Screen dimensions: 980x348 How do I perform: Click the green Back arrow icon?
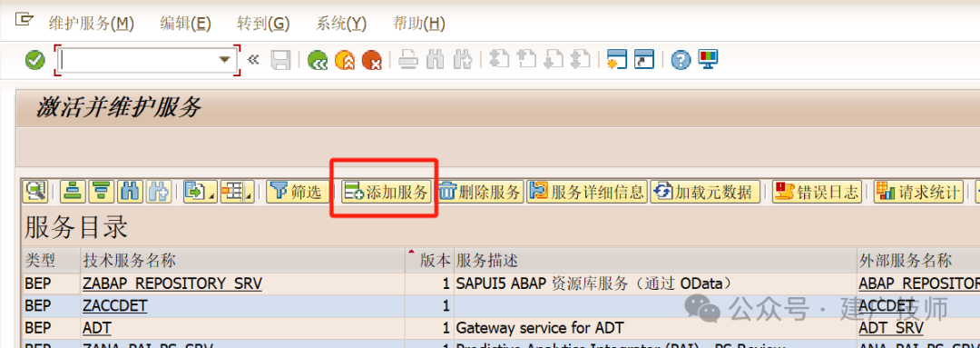tap(318, 60)
